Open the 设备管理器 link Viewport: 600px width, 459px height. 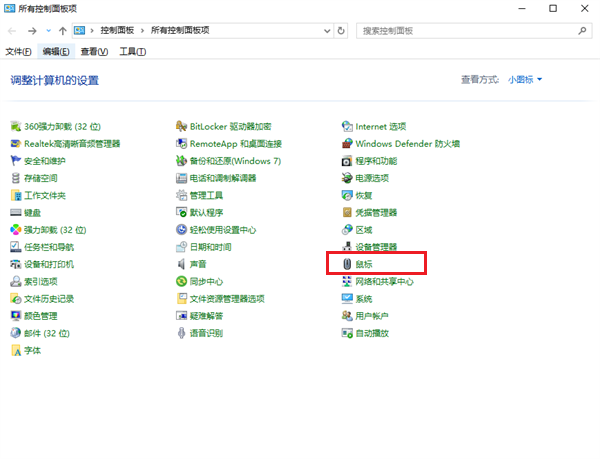tap(376, 247)
